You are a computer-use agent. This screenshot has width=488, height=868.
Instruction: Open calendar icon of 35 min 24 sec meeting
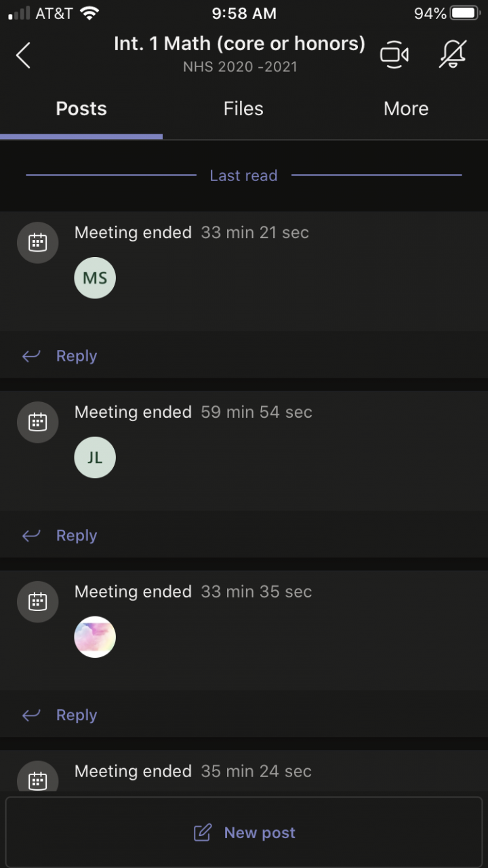[x=38, y=780]
